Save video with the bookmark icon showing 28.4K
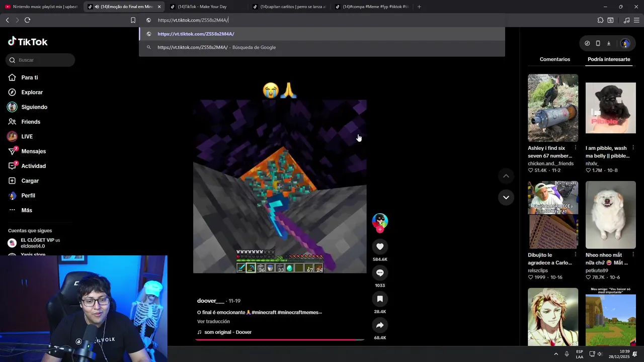644x362 pixels. click(380, 299)
